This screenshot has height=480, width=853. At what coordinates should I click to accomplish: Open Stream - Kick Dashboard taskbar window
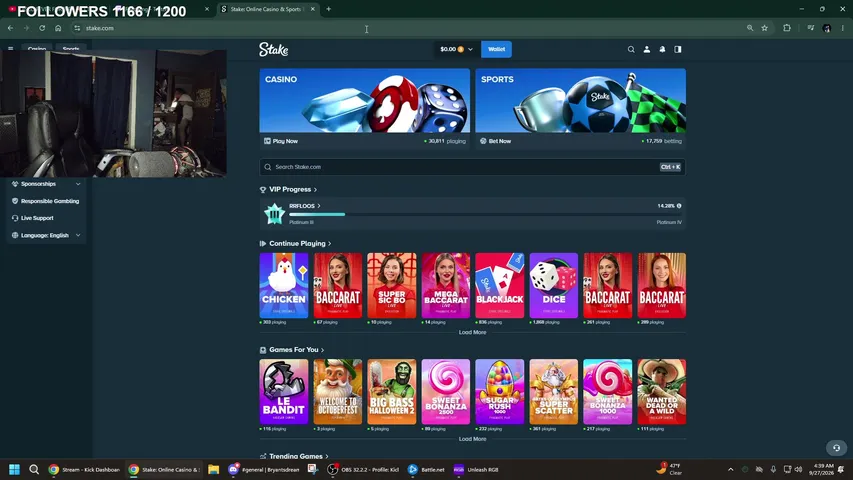[84, 470]
